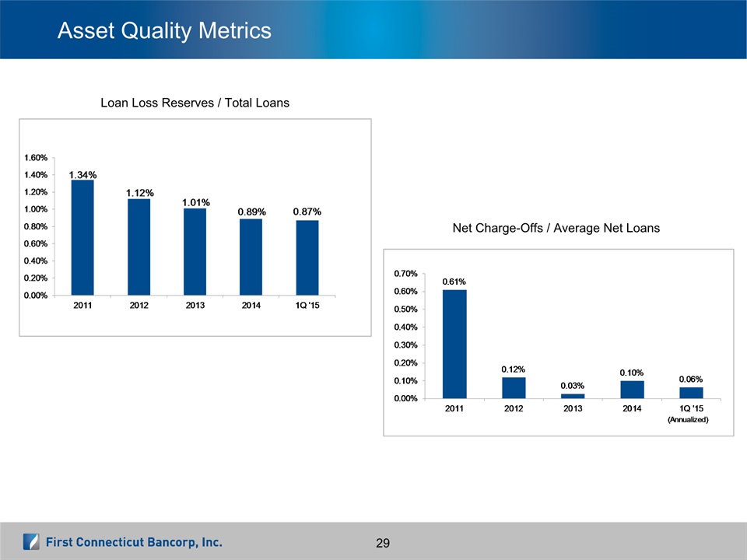Screen dimensions: 747x560
Task: Click the "Net Charge-Offs / Average Net Loans" title
Action: coord(556,228)
